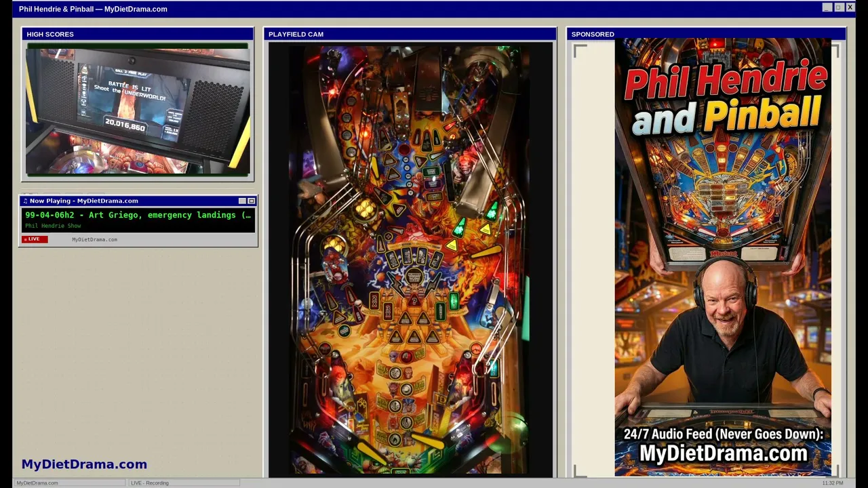The width and height of the screenshot is (868, 488).
Task: Click the HIGH SCORES panel header
Action: [x=138, y=34]
